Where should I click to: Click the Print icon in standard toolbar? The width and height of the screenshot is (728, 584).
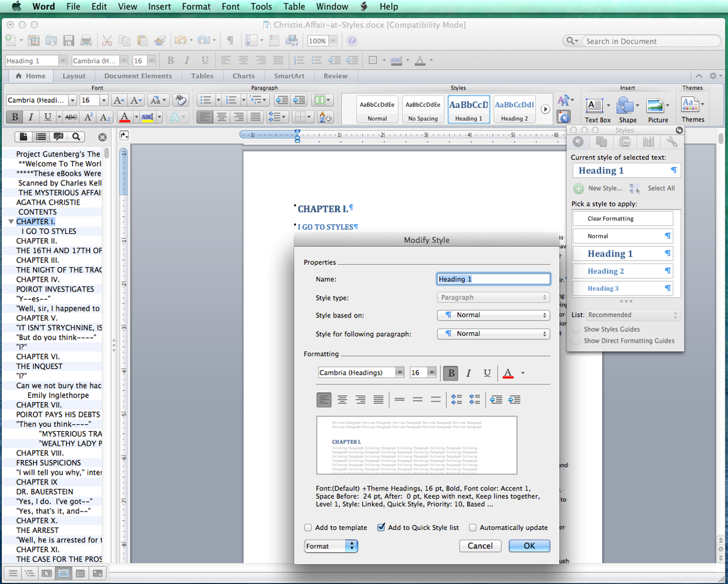(x=86, y=41)
